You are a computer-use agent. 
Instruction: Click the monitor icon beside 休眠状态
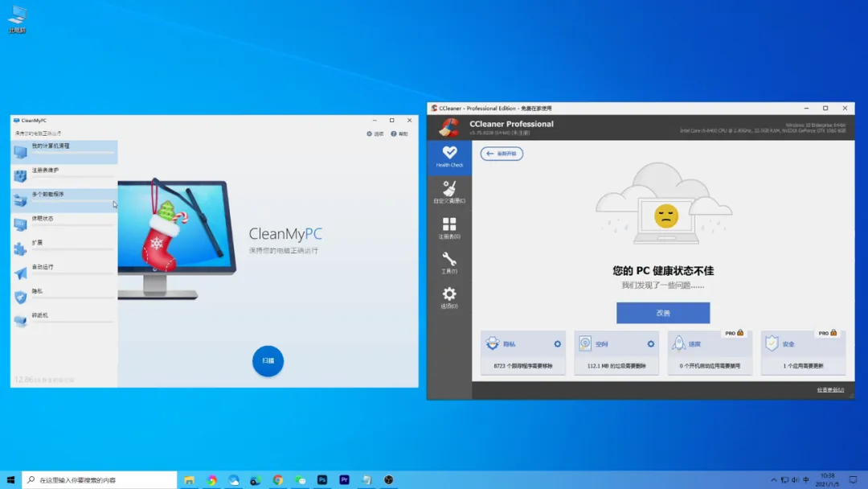[x=20, y=224]
